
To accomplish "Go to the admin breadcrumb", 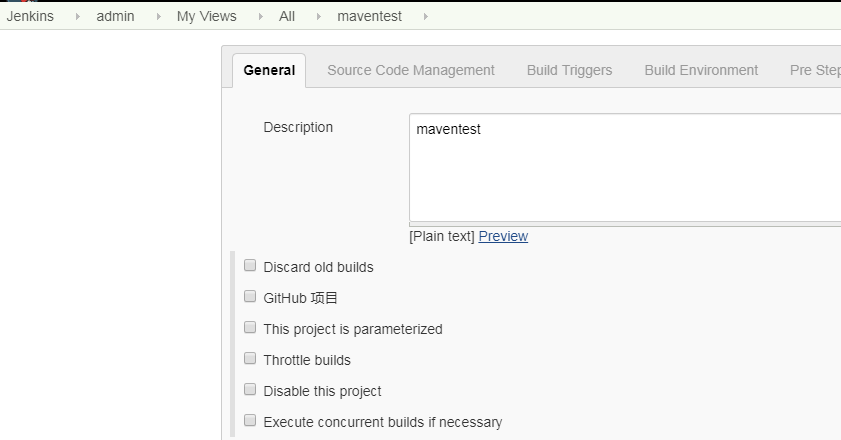I will 115,16.
